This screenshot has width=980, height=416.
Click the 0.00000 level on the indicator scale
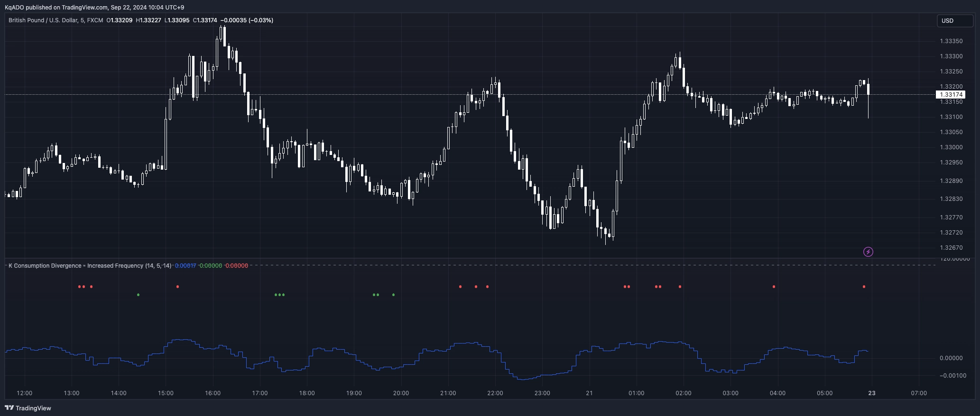point(951,358)
